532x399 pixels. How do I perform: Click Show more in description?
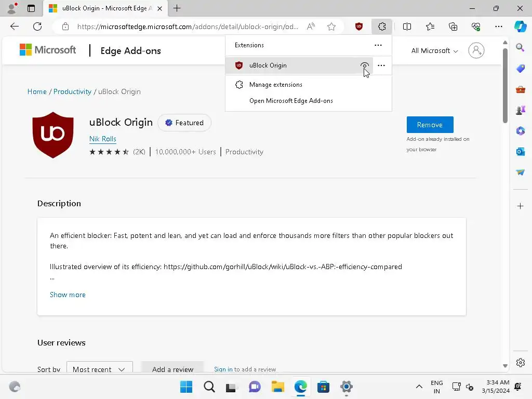pyautogui.click(x=68, y=295)
